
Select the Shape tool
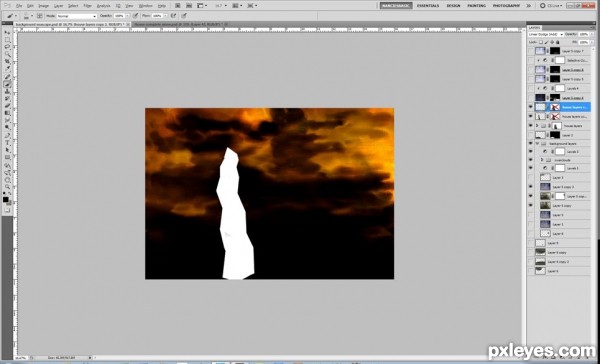tap(7, 158)
